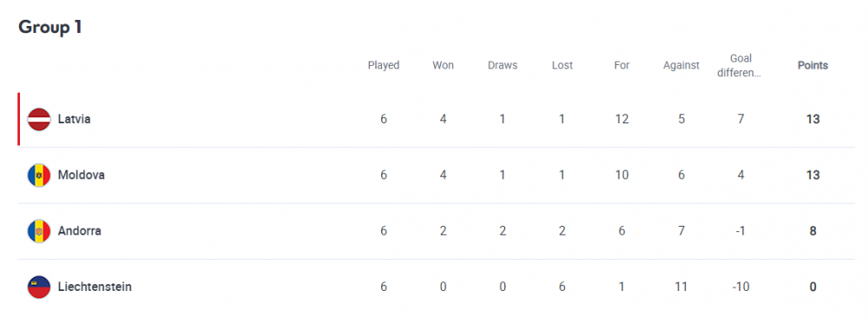This screenshot has height=317, width=868.
Task: Open the Moldova team link
Action: click(82, 175)
